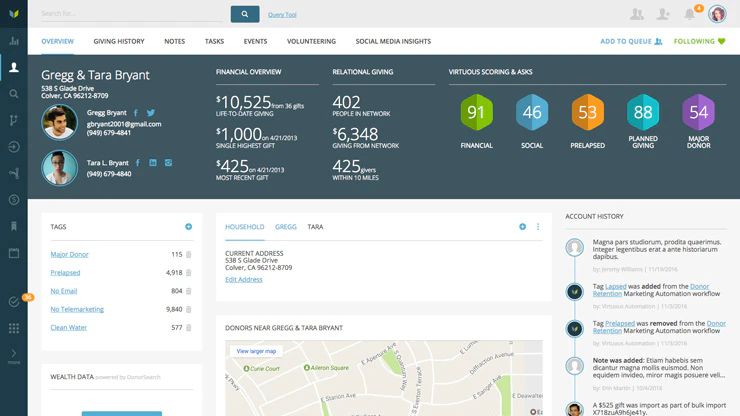Click the teal Planned Giving score 88 hexagon
740x416 pixels.
pyautogui.click(x=643, y=112)
